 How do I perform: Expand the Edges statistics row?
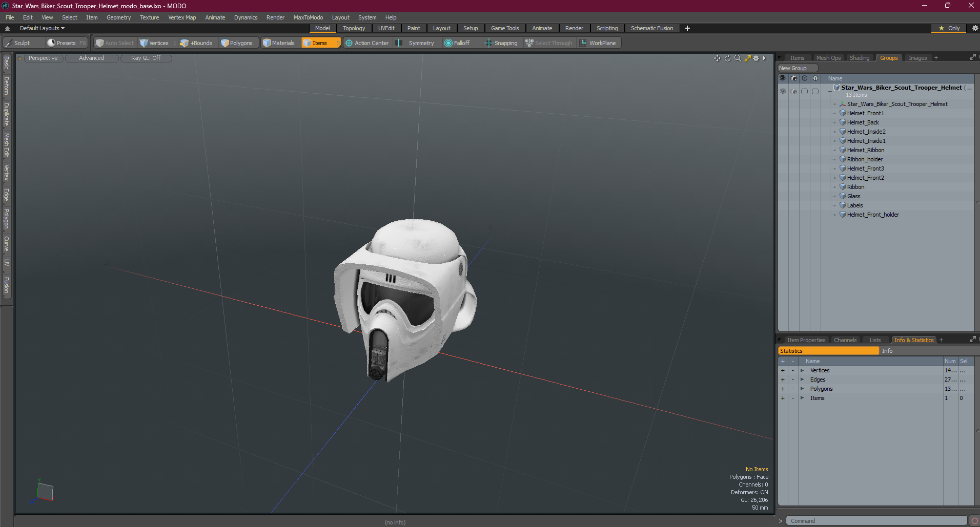coord(802,380)
